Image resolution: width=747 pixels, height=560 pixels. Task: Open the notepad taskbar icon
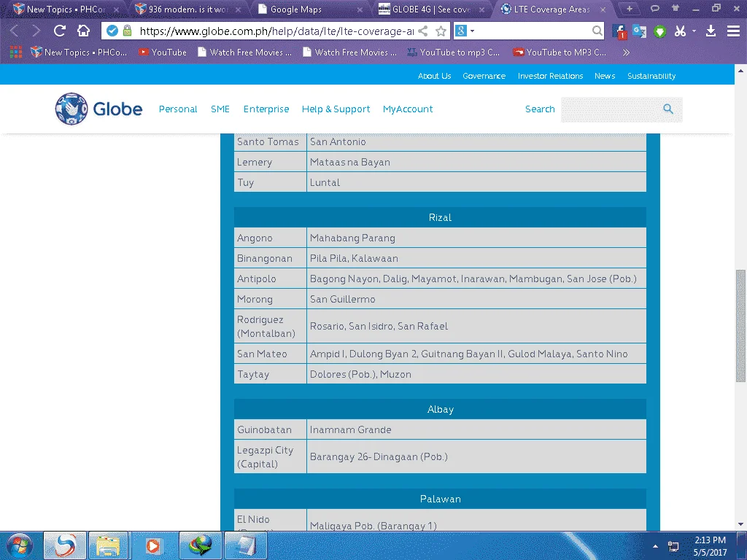click(x=245, y=545)
